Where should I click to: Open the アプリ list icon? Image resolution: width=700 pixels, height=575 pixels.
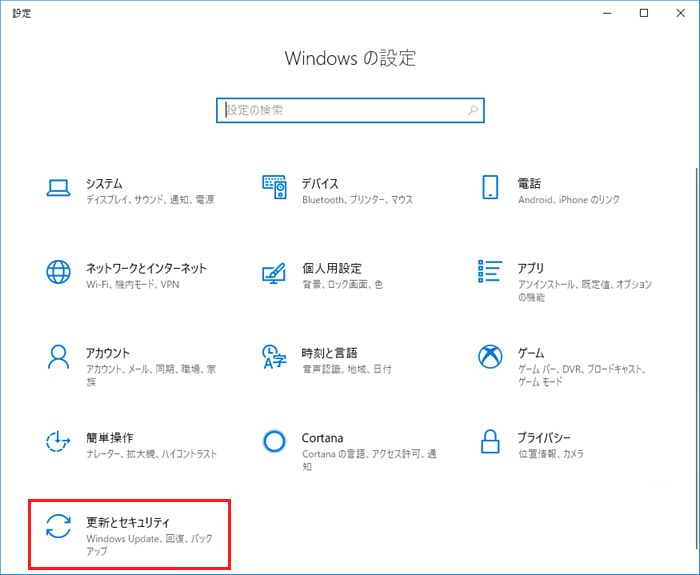[x=490, y=271]
